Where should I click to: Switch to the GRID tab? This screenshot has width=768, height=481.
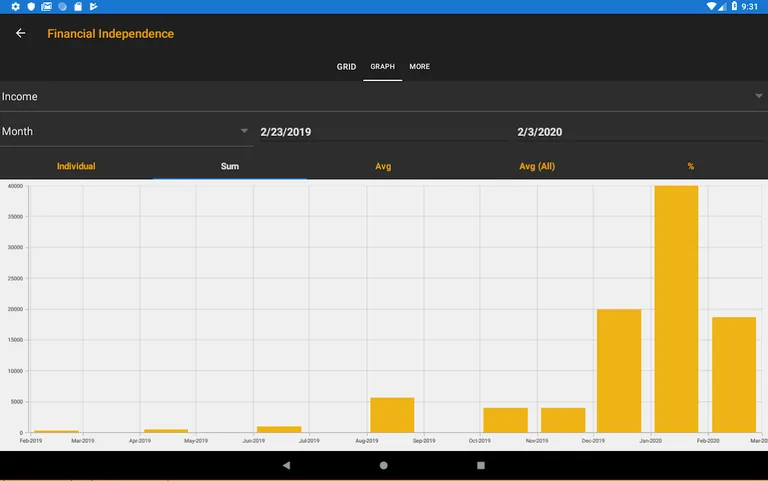[x=346, y=67]
